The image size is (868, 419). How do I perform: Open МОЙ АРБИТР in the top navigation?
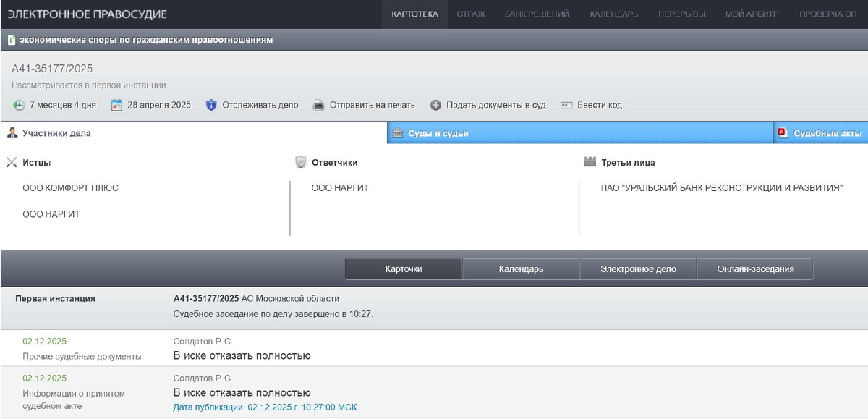coord(752,14)
